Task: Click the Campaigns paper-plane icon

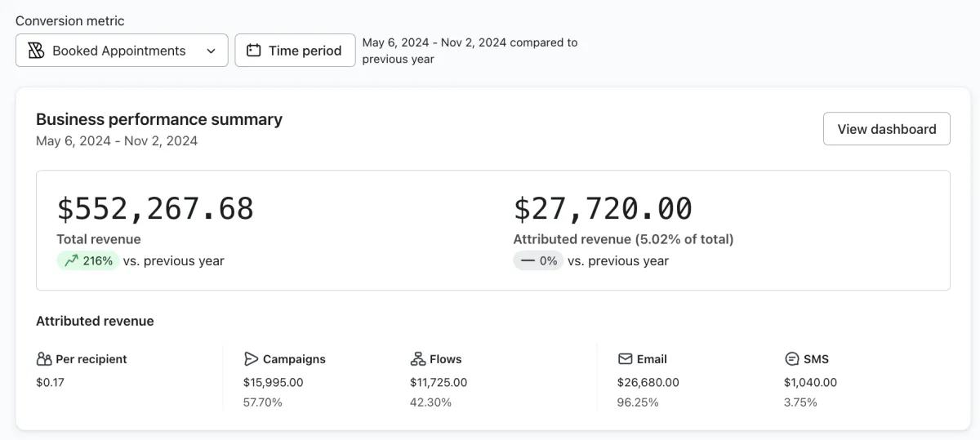Action: pos(251,359)
